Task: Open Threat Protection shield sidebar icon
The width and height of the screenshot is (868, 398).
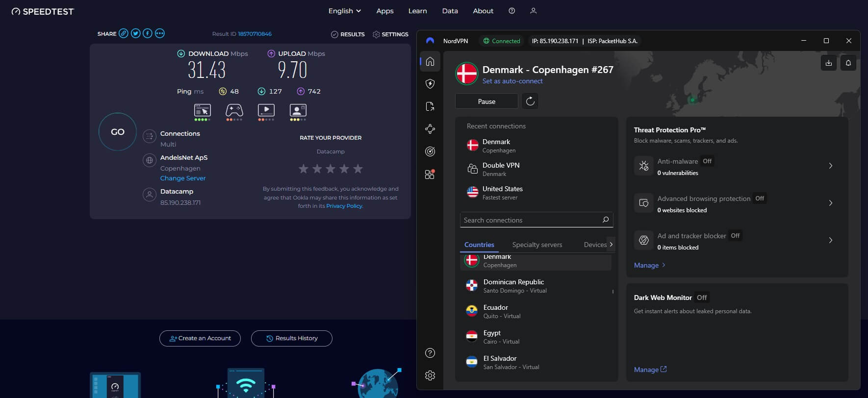Action: (430, 84)
